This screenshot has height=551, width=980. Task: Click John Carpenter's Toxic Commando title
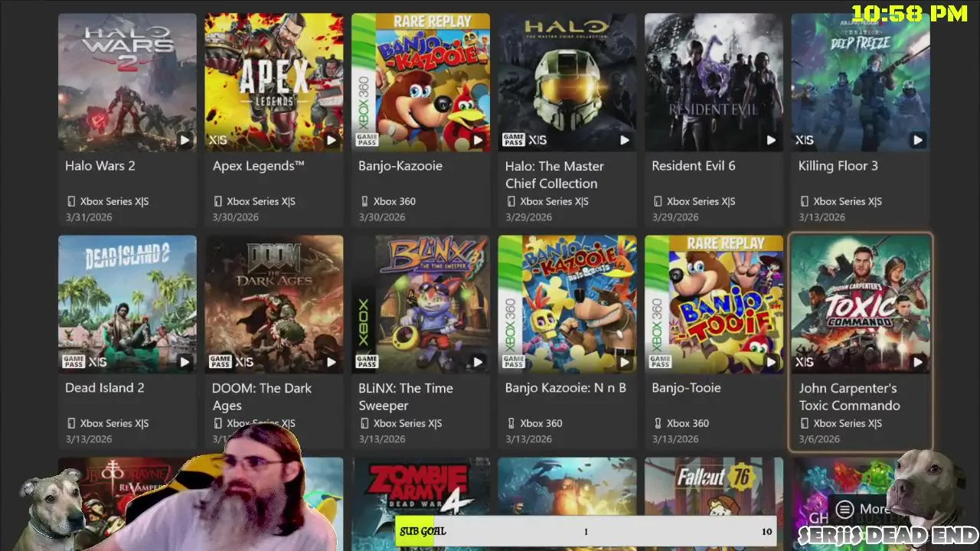click(x=849, y=396)
